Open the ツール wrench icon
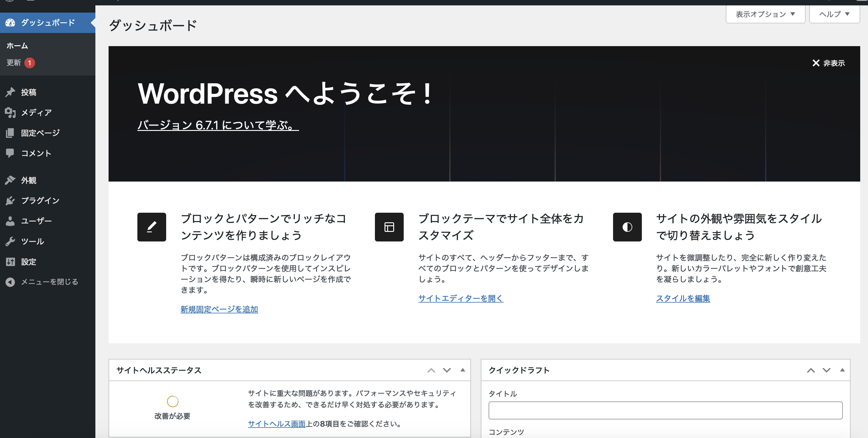868x438 pixels. pyautogui.click(x=10, y=241)
